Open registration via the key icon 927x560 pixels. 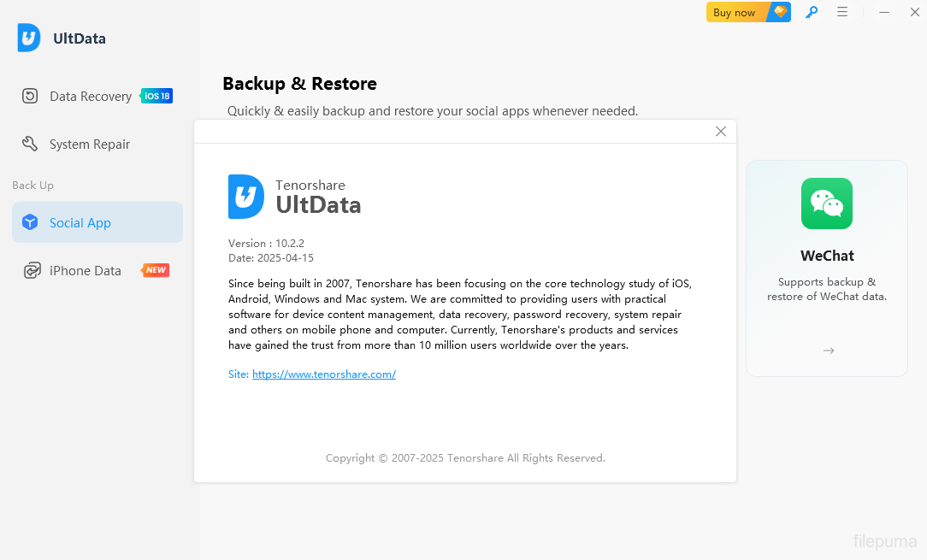point(812,12)
